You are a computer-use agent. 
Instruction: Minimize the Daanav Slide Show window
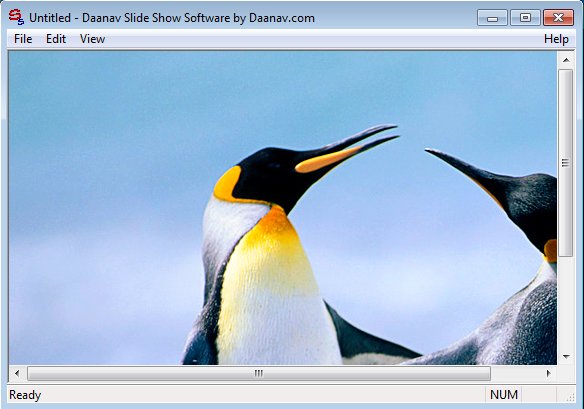click(x=492, y=18)
